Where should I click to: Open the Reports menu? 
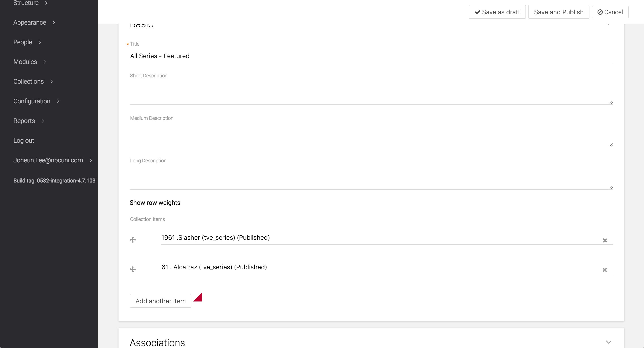[x=24, y=121]
